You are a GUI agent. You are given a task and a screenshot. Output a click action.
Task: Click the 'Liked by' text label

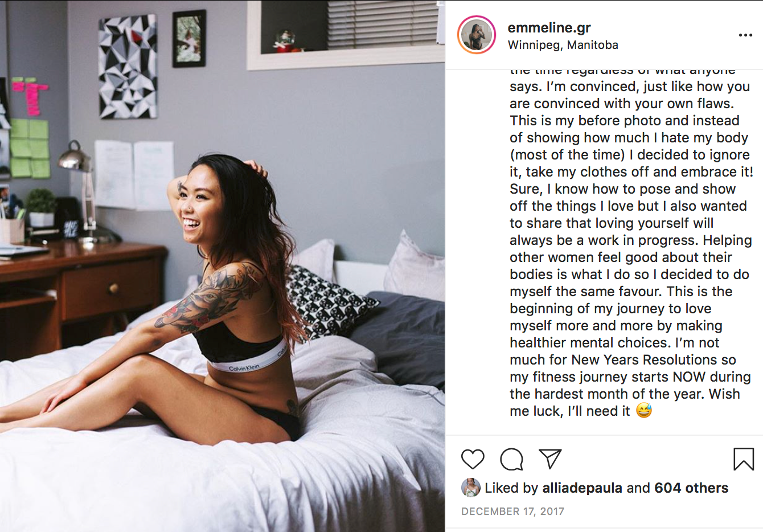511,488
